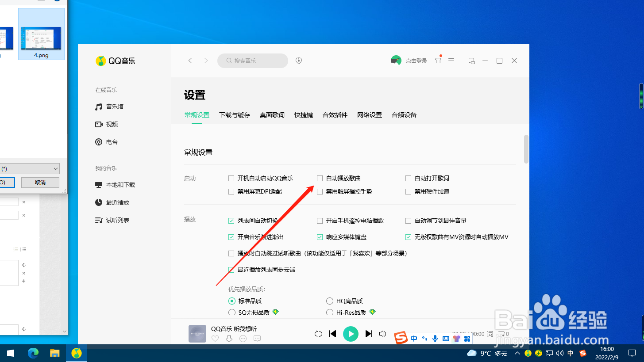Click the heart favorite icon
The image size is (644, 362).
click(215, 339)
